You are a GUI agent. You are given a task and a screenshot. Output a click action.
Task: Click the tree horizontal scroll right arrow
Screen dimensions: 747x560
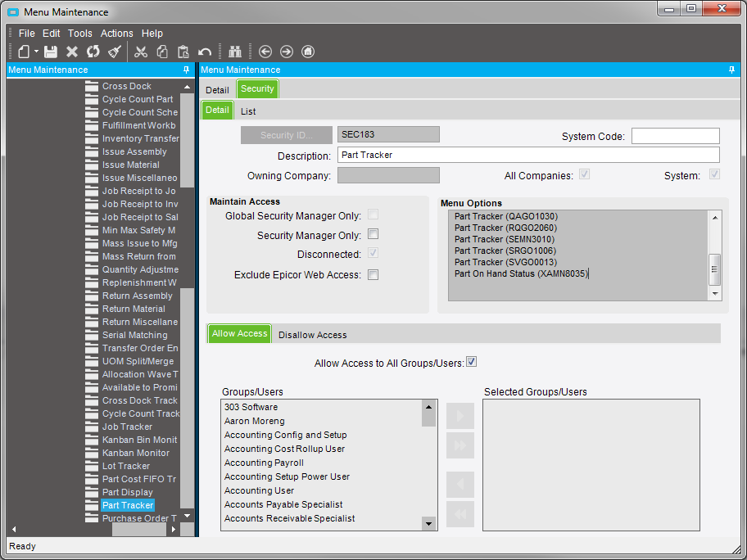174,530
